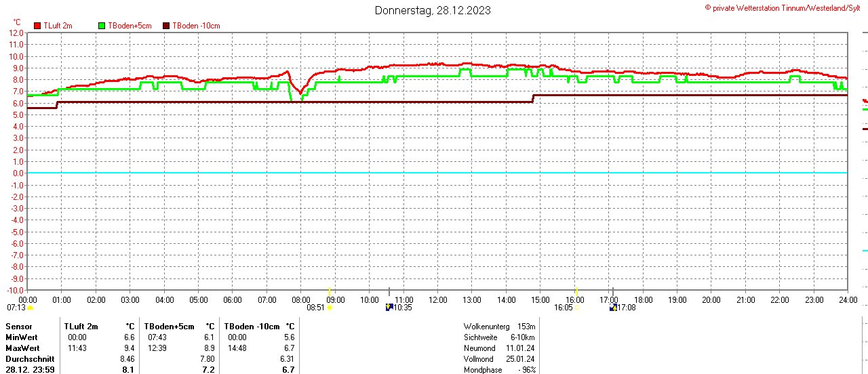The image size is (868, 374).
Task: Click the 0.0 label on the temperature axis
Action: tap(17, 173)
